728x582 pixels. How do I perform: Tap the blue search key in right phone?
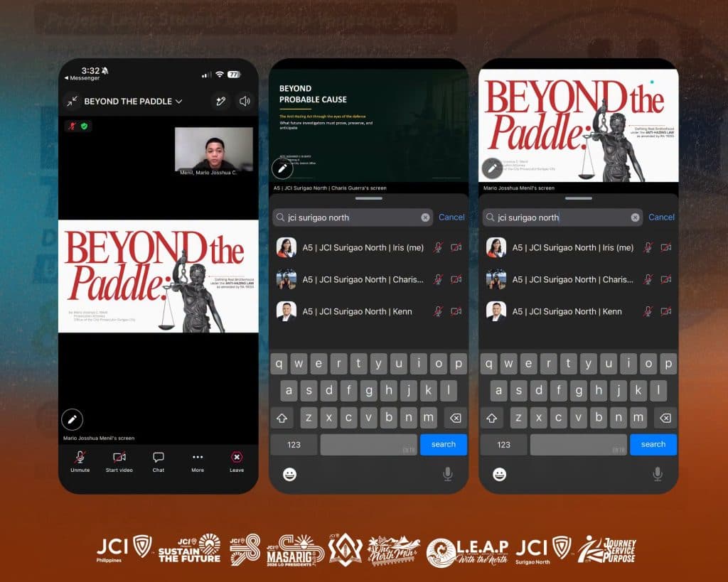[x=653, y=445]
